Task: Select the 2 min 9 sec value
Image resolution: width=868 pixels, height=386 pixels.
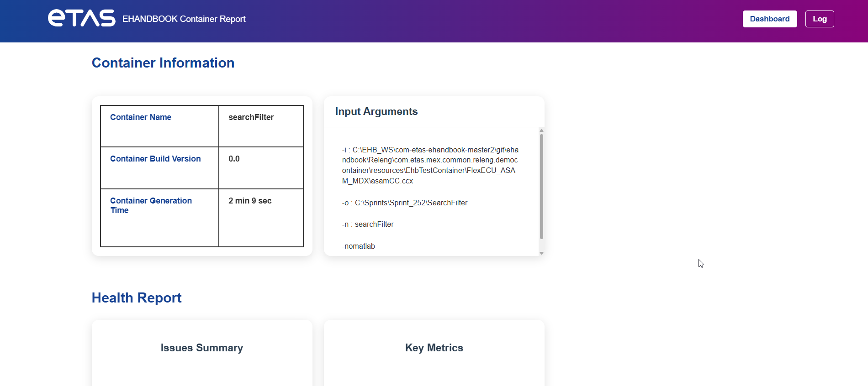Action: (x=249, y=201)
